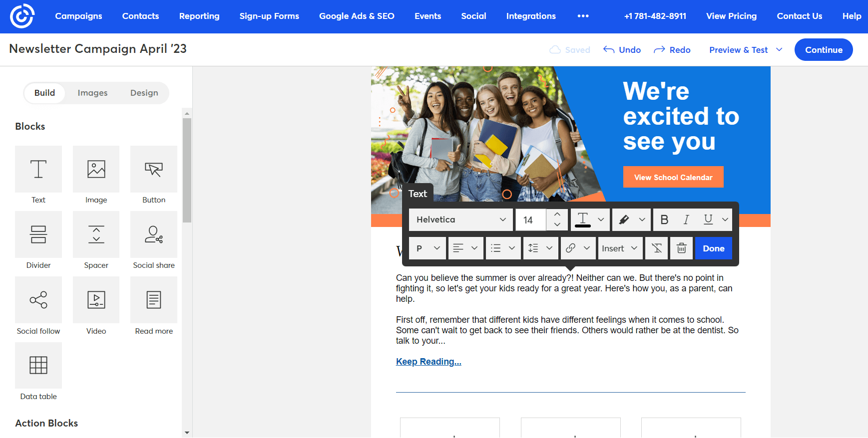Add an Image block

coord(96,169)
